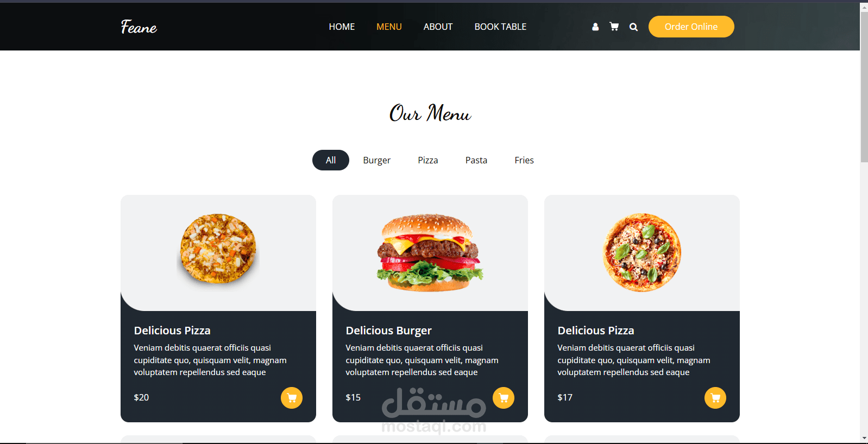Select the All filter pill
The height and width of the screenshot is (444, 868).
pos(331,160)
